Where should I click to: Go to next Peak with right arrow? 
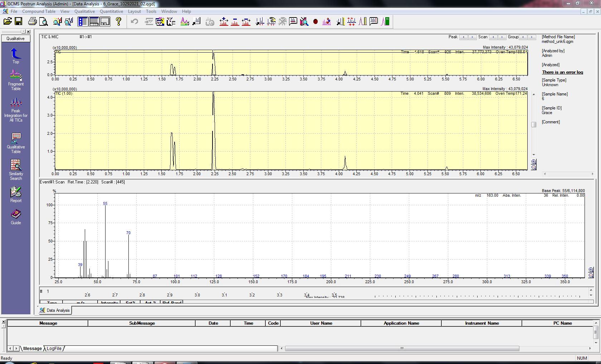(472, 37)
